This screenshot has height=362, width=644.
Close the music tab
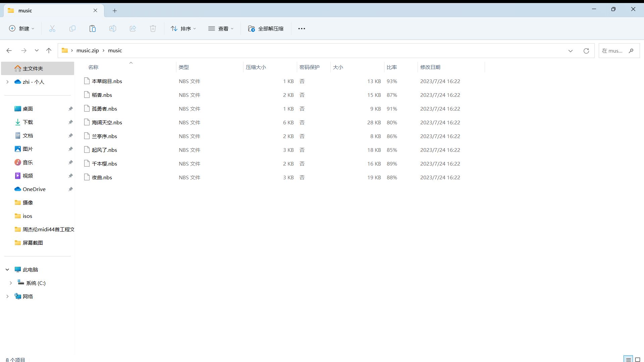[95, 10]
